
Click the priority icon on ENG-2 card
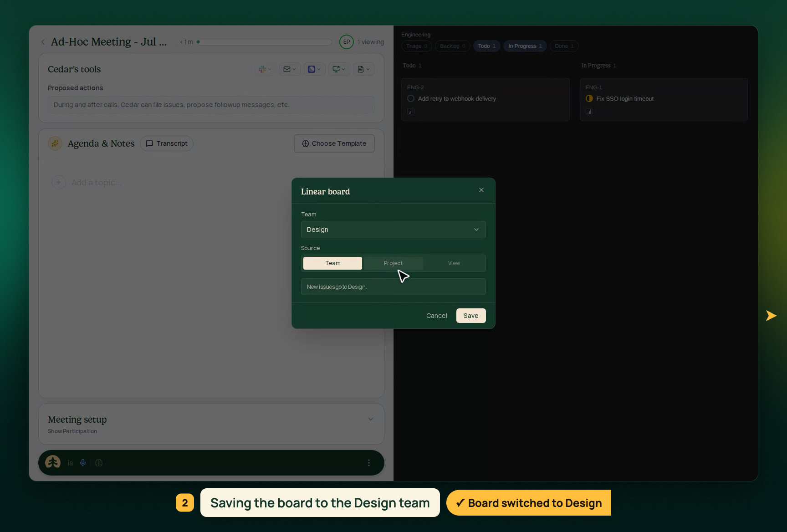[x=410, y=112]
